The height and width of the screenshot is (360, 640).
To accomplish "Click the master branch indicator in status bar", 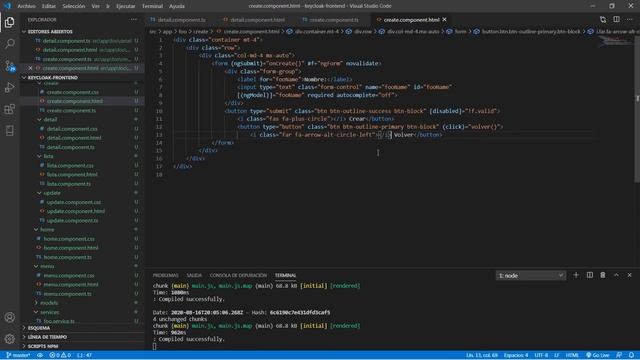I will click(x=18, y=355).
